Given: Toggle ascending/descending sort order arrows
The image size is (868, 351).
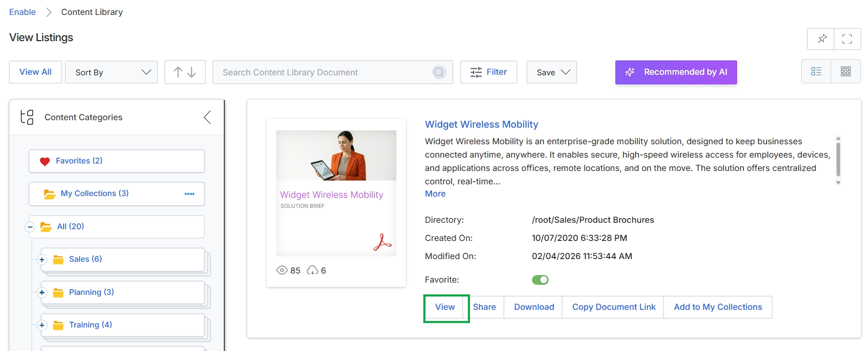Looking at the screenshot, I should (185, 72).
